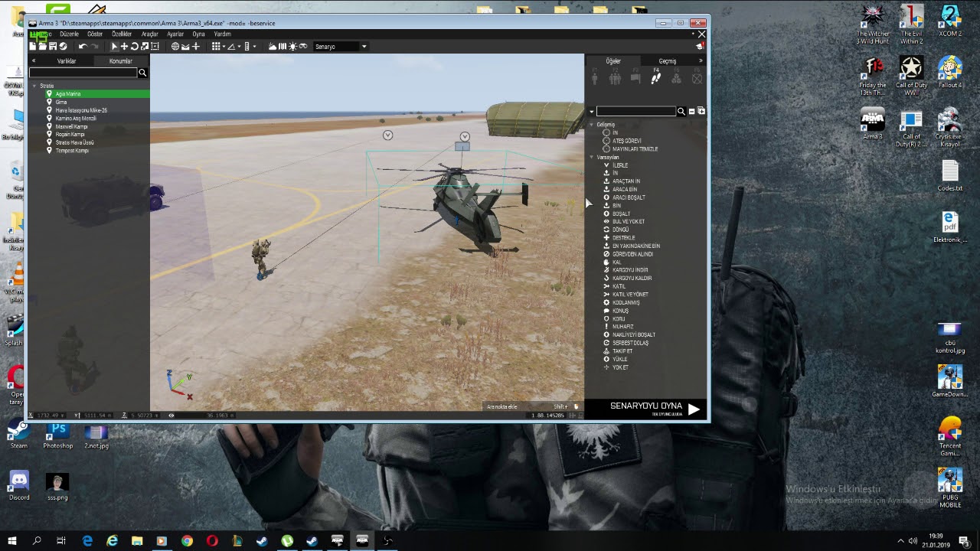Select the F4 Waypoints footprints icon

coord(656,77)
